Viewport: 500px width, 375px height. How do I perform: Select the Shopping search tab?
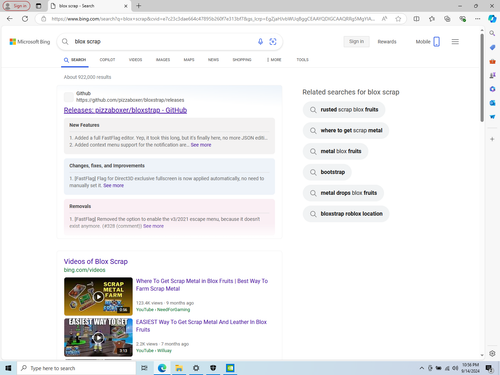(242, 60)
